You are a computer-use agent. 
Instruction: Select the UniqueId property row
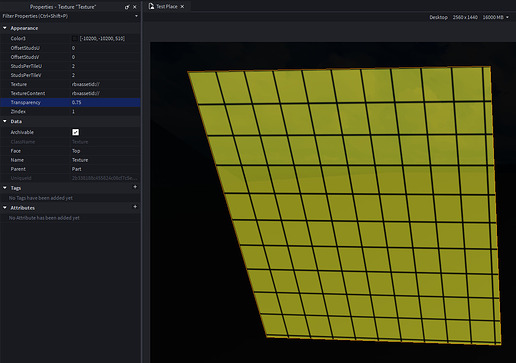[70, 178]
